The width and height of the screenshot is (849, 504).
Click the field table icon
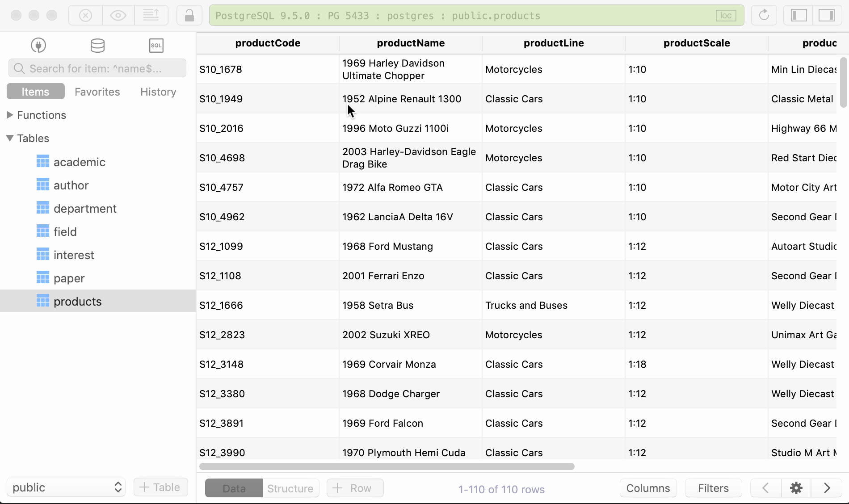tap(43, 231)
